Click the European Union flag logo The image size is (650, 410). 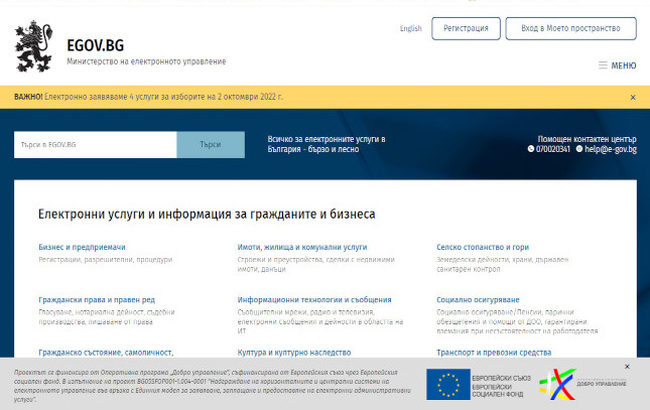point(448,384)
